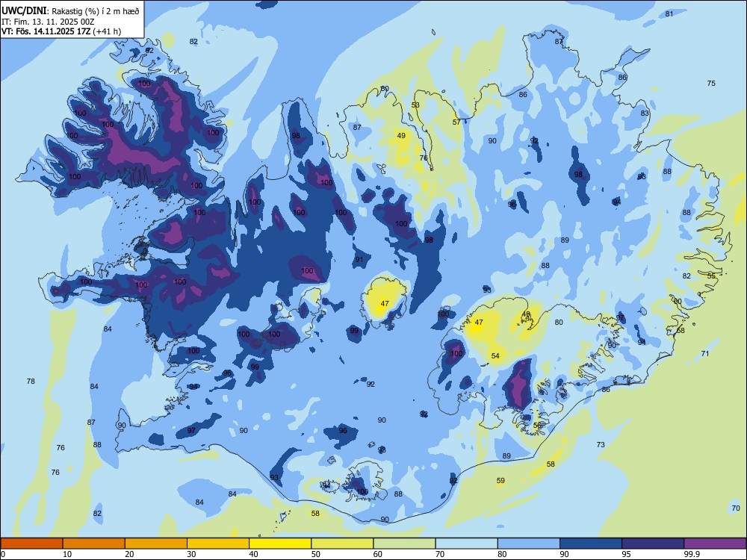Click the humidity value '54' on the glacier
The image size is (747, 560).
coord(495,355)
